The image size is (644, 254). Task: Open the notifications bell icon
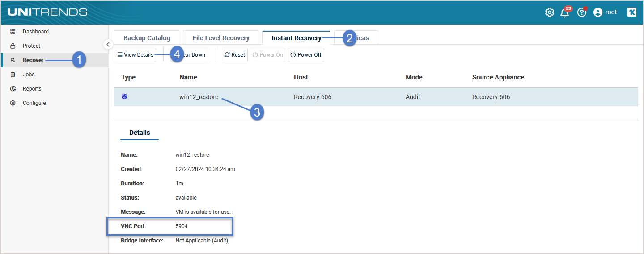pyautogui.click(x=565, y=12)
